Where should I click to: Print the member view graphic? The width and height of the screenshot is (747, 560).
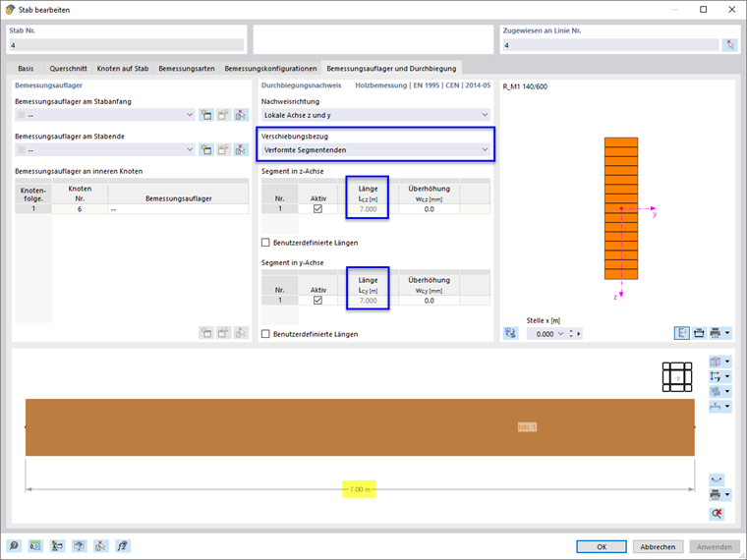[716, 495]
